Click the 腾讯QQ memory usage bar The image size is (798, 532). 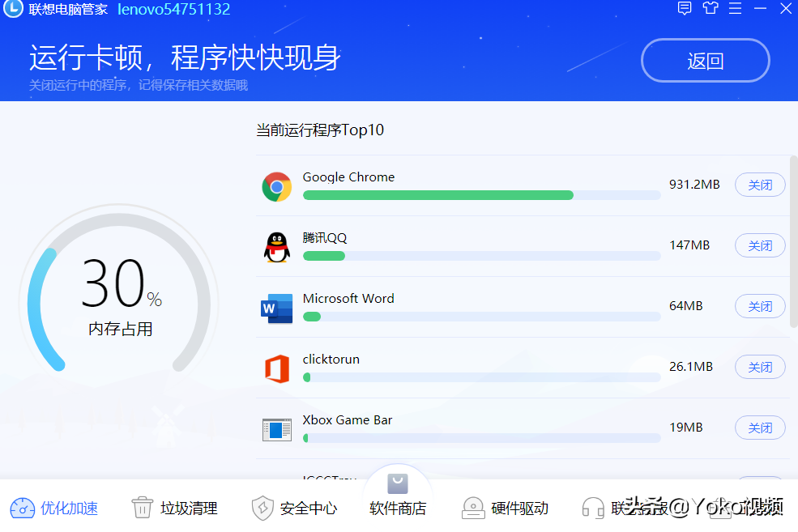tap(481, 256)
